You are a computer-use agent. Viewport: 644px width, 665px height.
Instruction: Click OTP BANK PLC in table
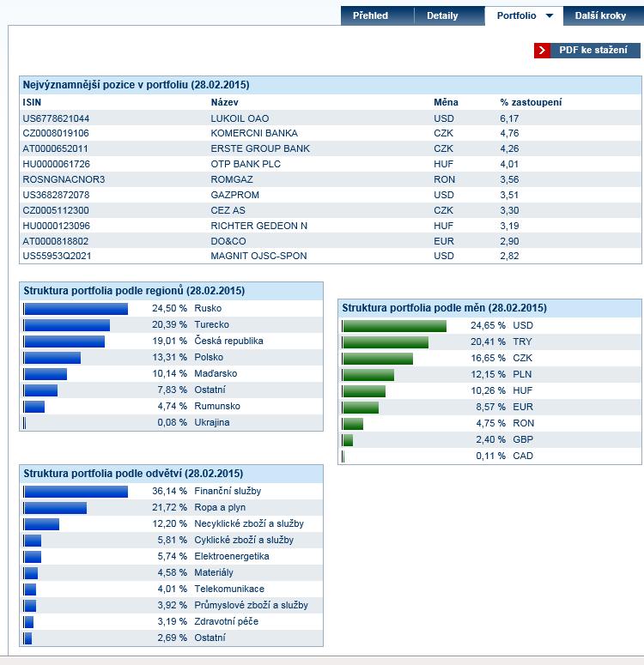[x=246, y=164]
